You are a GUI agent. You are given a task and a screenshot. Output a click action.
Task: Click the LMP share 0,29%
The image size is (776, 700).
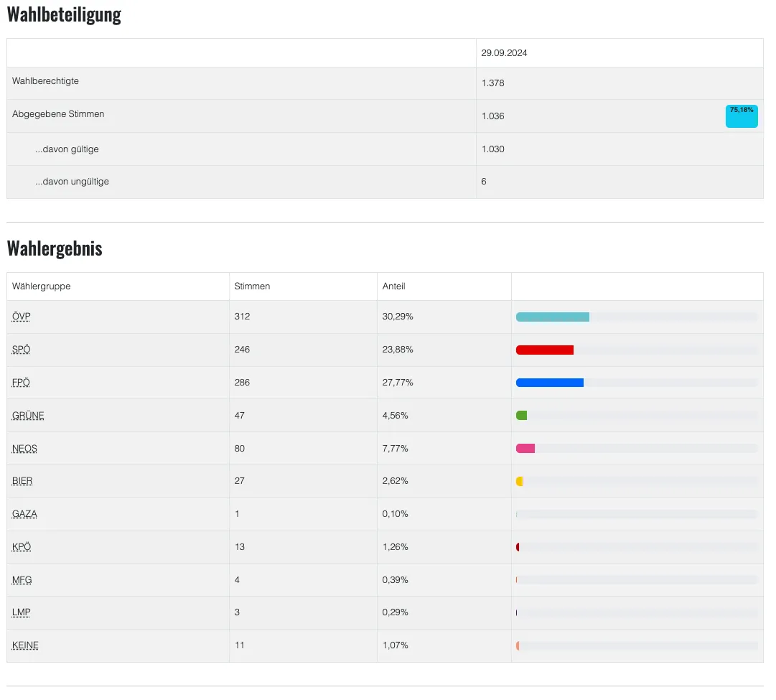[395, 612]
